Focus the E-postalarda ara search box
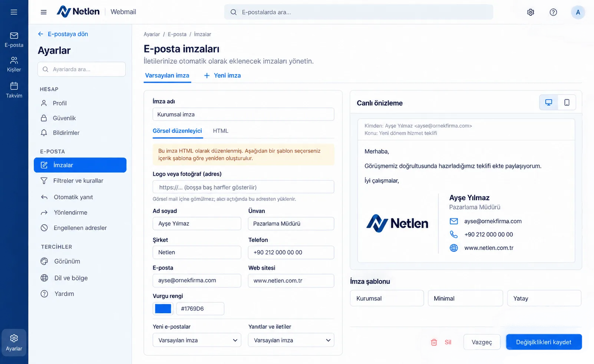594x364 pixels. point(359,12)
